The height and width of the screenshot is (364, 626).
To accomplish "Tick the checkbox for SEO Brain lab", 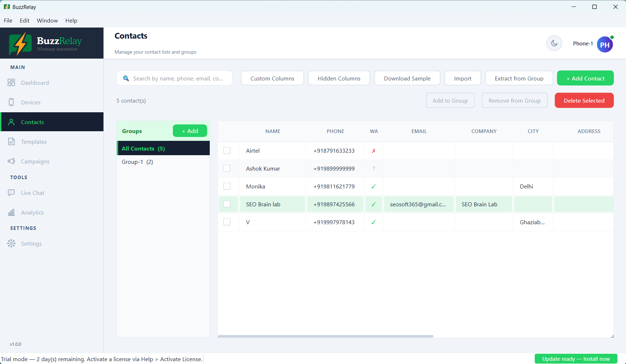I will (227, 204).
